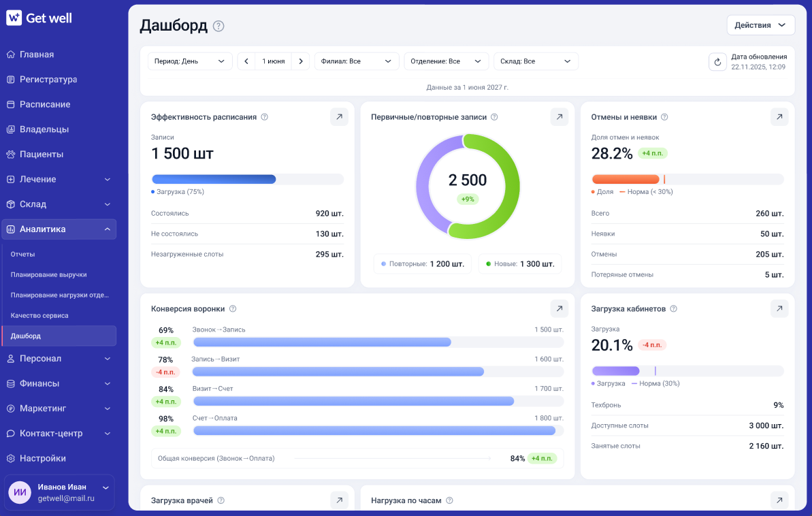Screen dimensions: 812x516
Task: Open Эффективность расписания card details arrow
Action: pyautogui.click(x=339, y=117)
